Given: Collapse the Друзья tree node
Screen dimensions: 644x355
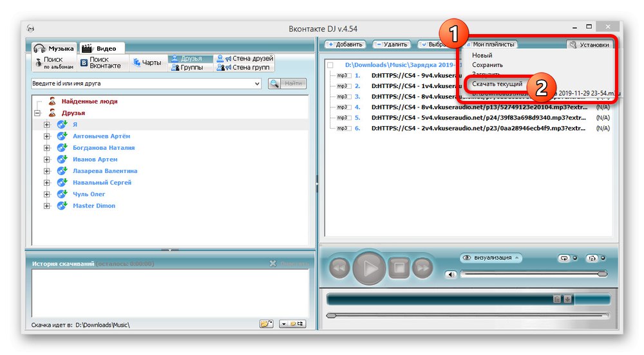Looking at the screenshot, I should [x=38, y=113].
